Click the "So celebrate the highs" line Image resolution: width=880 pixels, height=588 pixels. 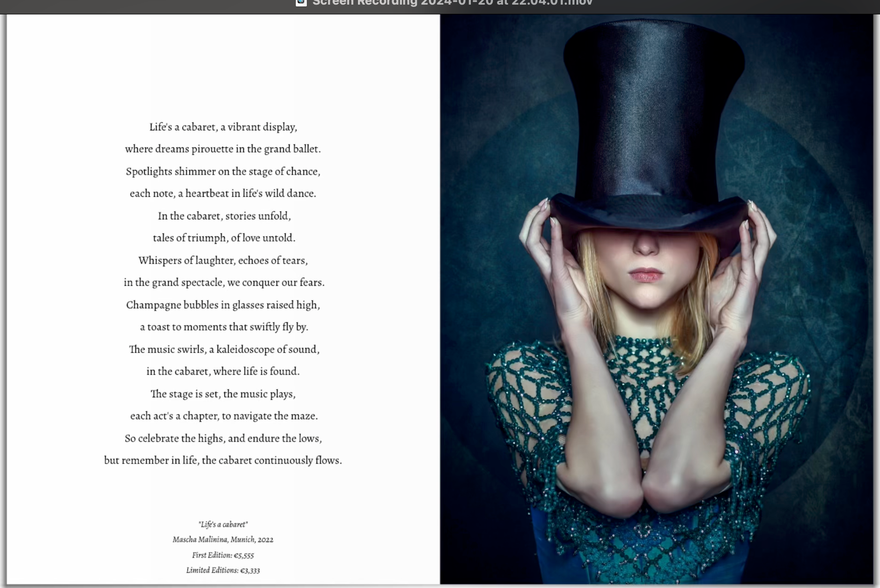pos(223,438)
